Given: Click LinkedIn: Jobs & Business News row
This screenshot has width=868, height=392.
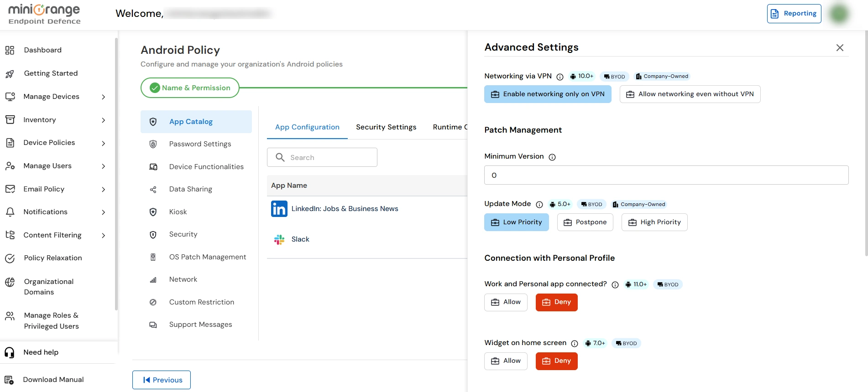Looking at the screenshot, I should click(367, 209).
